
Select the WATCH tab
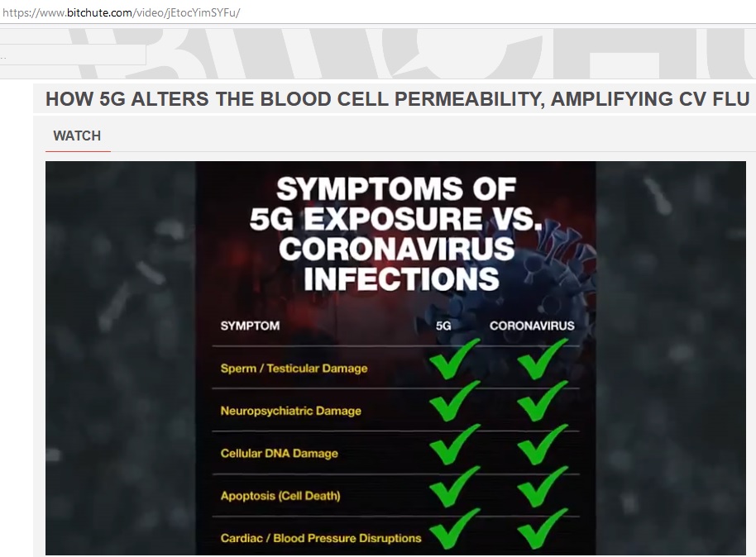pyautogui.click(x=77, y=135)
